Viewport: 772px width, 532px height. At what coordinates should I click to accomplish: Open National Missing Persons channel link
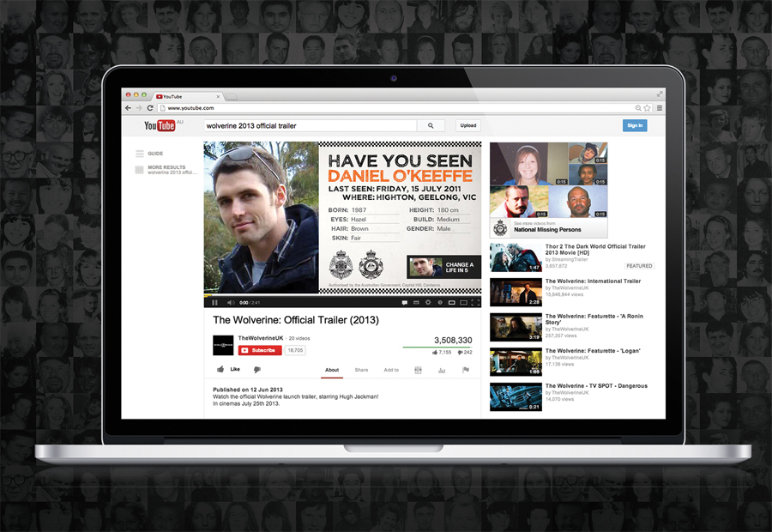click(x=547, y=230)
